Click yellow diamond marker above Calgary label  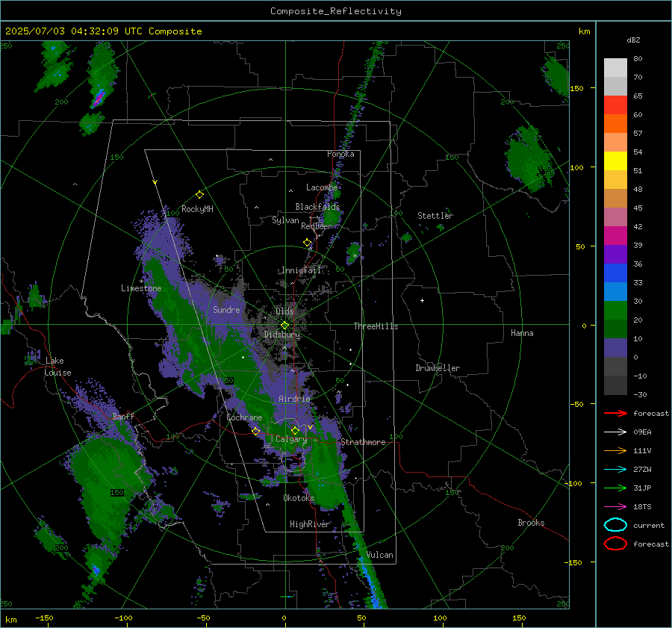(295, 430)
